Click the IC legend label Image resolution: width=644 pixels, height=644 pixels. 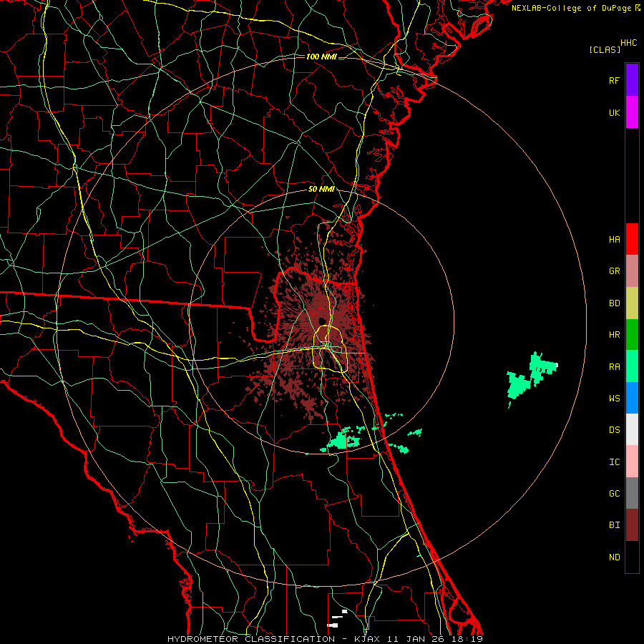[614, 462]
